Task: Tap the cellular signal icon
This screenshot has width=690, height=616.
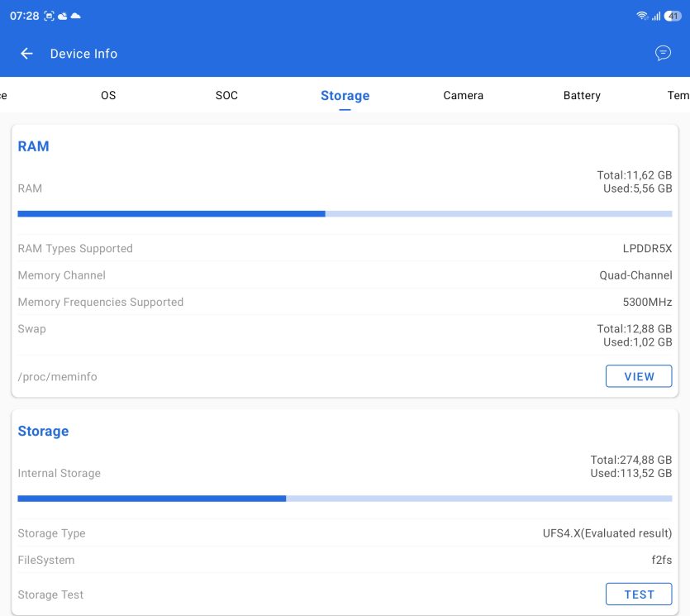Action: pyautogui.click(x=656, y=17)
